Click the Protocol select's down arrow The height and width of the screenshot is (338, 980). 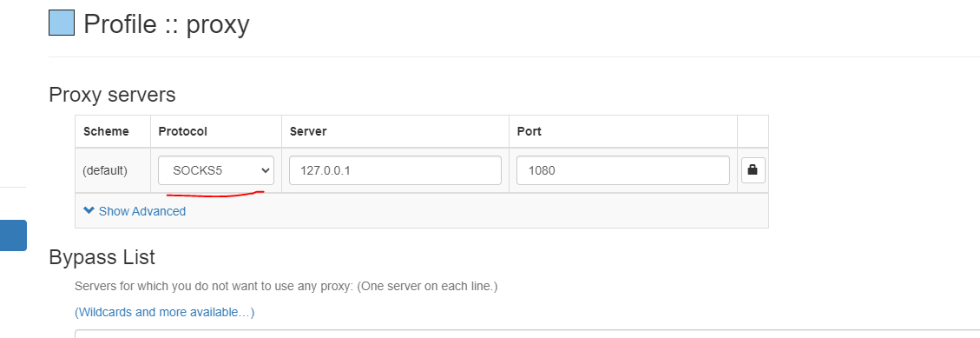(265, 170)
